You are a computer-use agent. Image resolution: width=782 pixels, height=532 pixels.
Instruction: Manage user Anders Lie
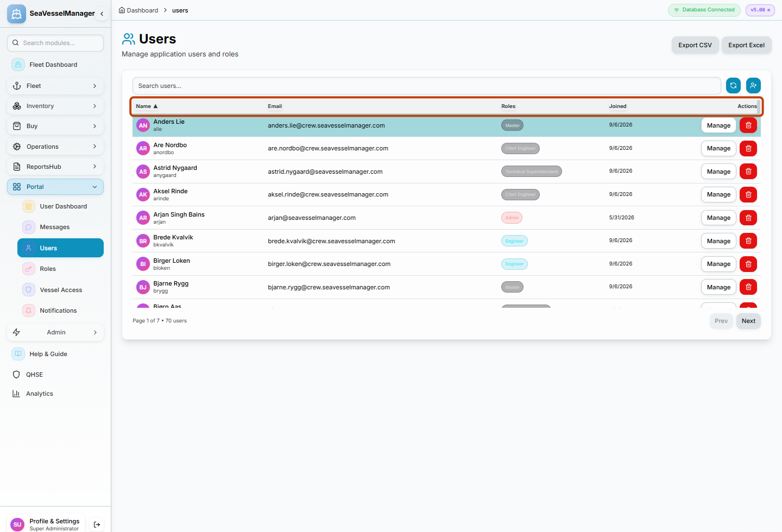[718, 125]
